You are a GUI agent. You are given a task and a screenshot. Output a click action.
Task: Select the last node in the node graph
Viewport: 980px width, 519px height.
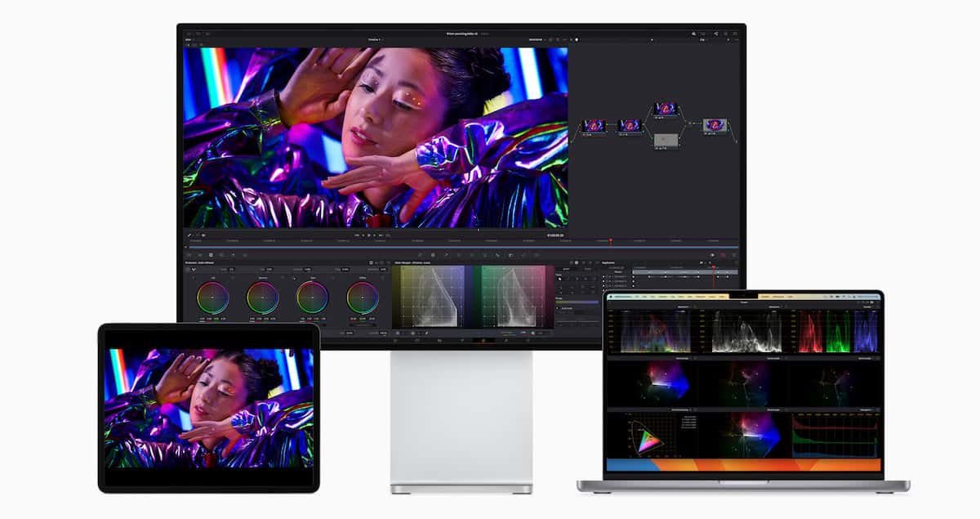coord(715,126)
